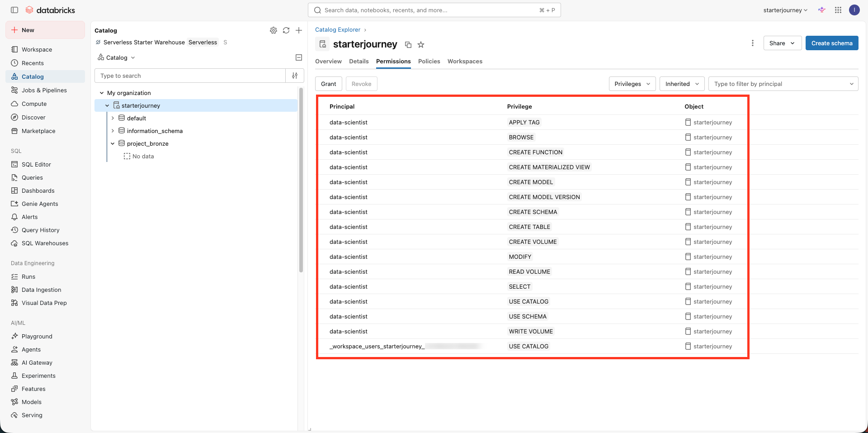The width and height of the screenshot is (868, 433).
Task: Collapse all catalog tree items
Action: (x=299, y=57)
